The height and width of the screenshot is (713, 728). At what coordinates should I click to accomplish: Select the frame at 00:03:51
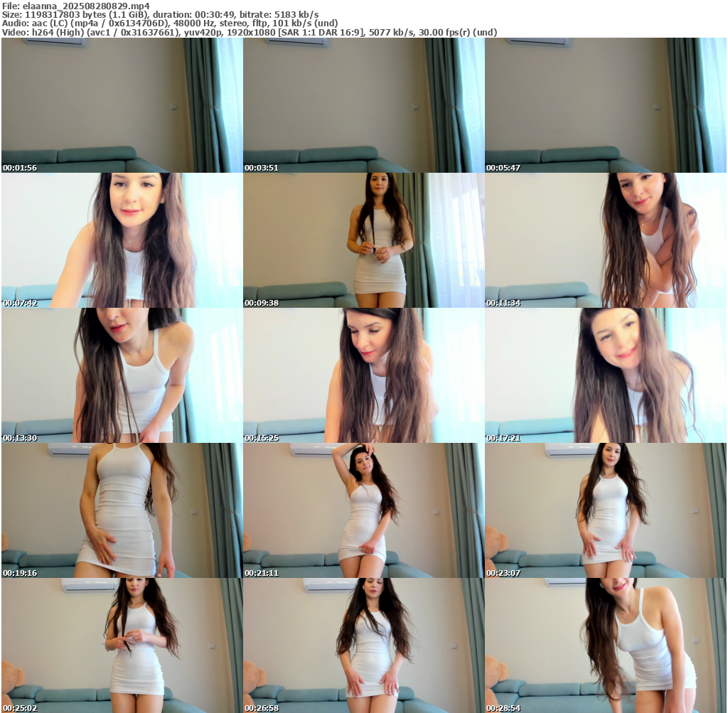pyautogui.click(x=363, y=105)
